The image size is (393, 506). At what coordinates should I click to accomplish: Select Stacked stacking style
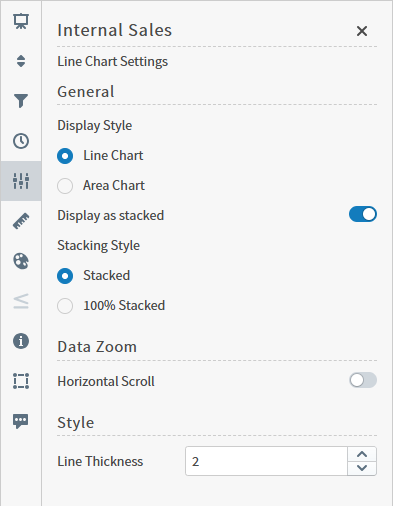(x=65, y=276)
